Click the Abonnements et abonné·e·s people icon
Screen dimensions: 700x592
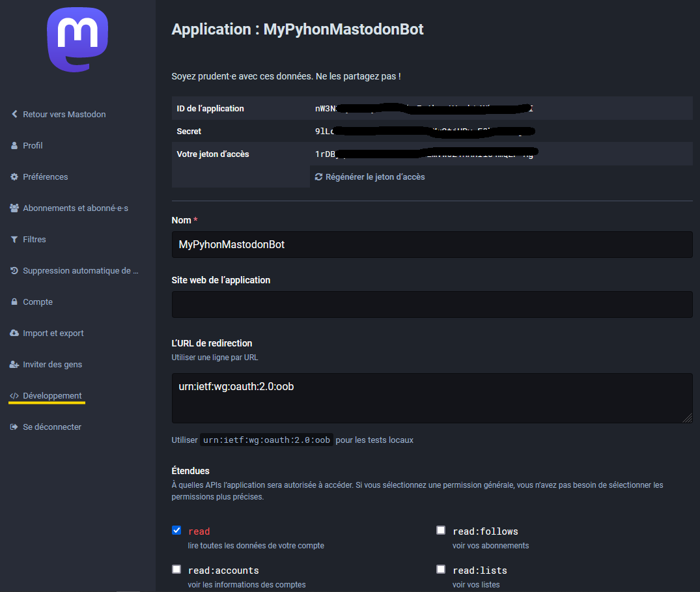point(14,208)
